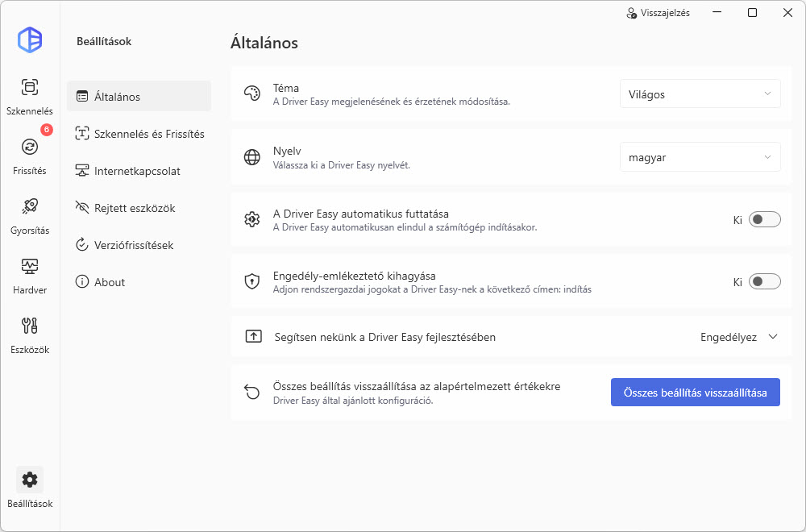Open the Nyelv dropdown showing magyar
Screen dimensions: 806x532
(x=700, y=158)
